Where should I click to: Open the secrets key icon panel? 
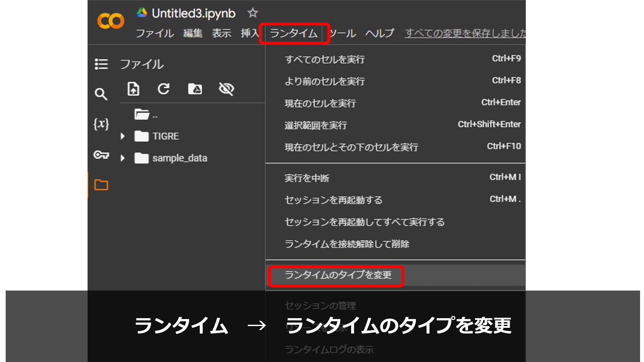101,155
